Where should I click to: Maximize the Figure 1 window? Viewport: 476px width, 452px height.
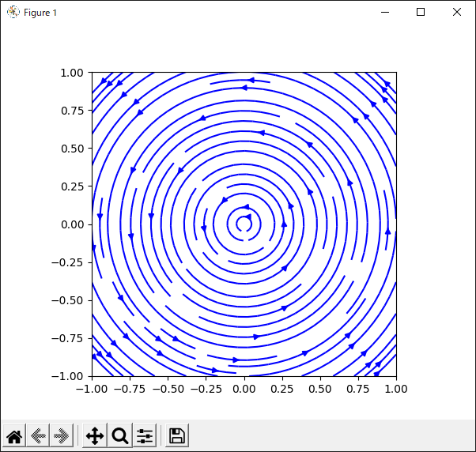(x=421, y=12)
